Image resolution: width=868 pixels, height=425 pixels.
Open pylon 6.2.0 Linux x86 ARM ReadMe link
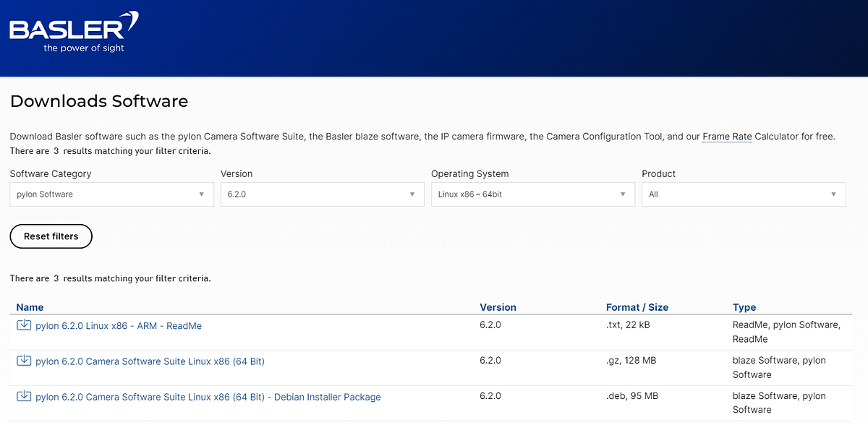pyautogui.click(x=119, y=326)
